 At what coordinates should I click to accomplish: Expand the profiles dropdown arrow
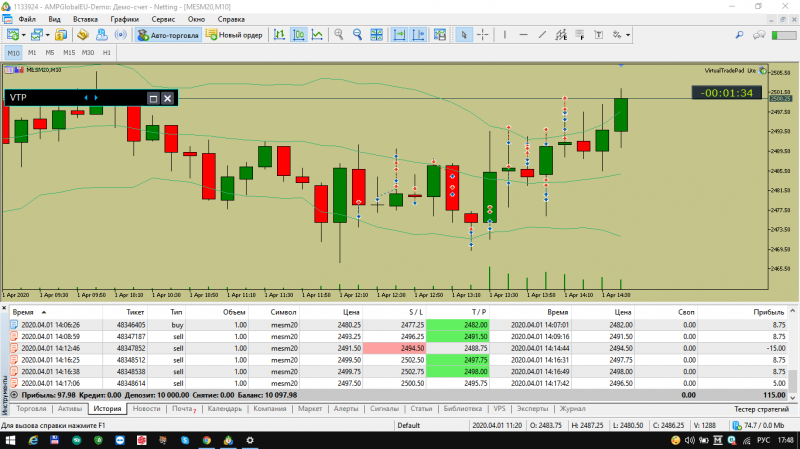(x=47, y=35)
